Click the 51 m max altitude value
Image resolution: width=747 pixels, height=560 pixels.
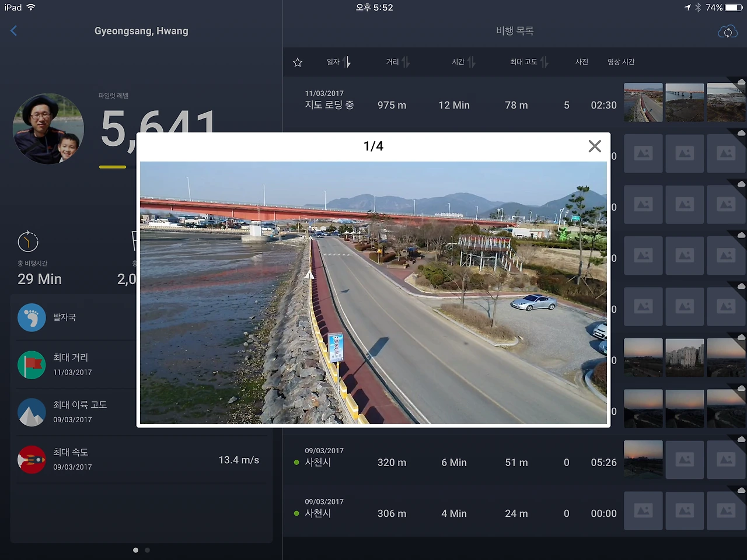coord(516,463)
